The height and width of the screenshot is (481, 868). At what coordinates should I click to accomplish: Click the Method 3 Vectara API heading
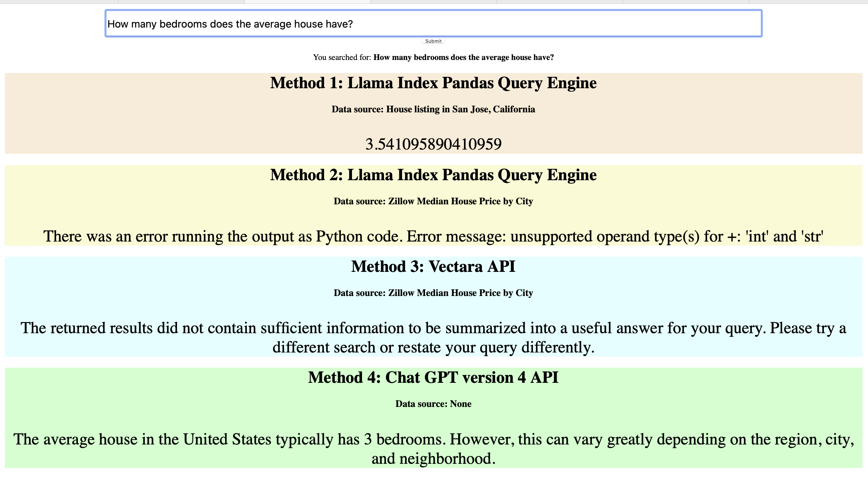click(x=433, y=267)
